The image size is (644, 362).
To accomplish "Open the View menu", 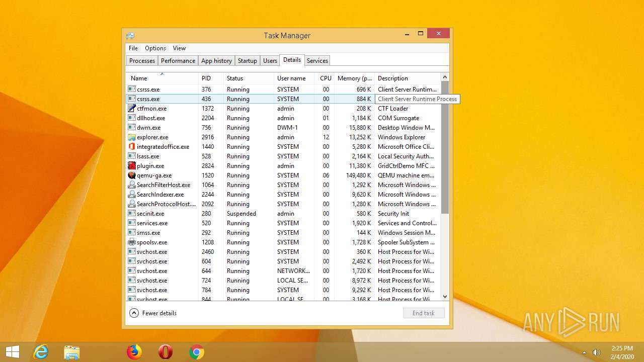I will coord(180,48).
